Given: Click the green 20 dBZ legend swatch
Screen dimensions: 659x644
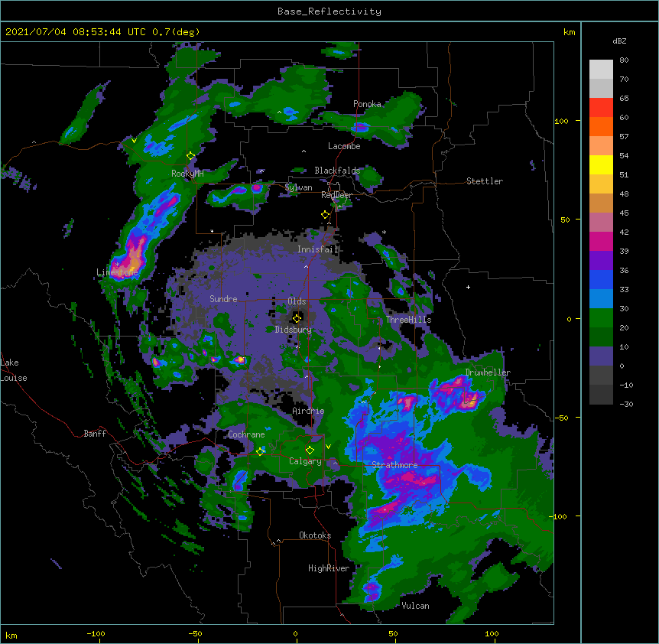Looking at the screenshot, I should pos(601,318).
